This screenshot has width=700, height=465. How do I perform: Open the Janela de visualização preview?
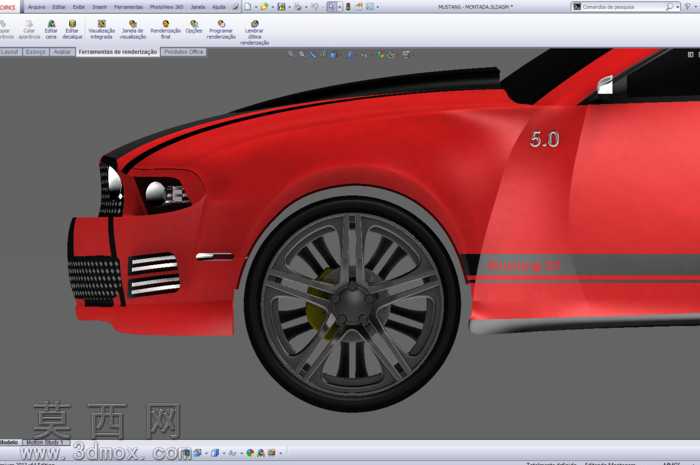pyautogui.click(x=133, y=29)
